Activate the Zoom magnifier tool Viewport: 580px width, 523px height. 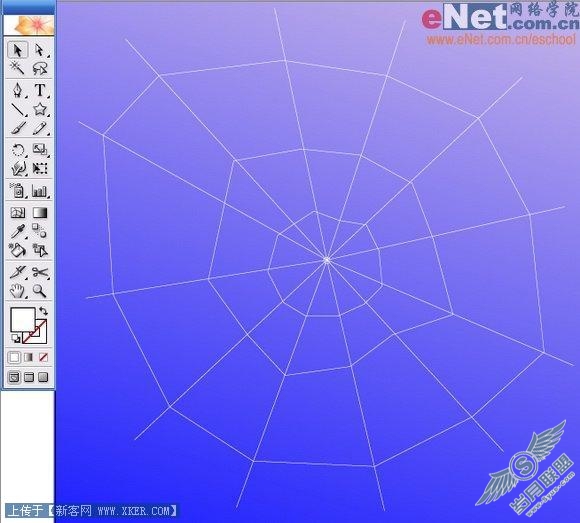(40, 291)
